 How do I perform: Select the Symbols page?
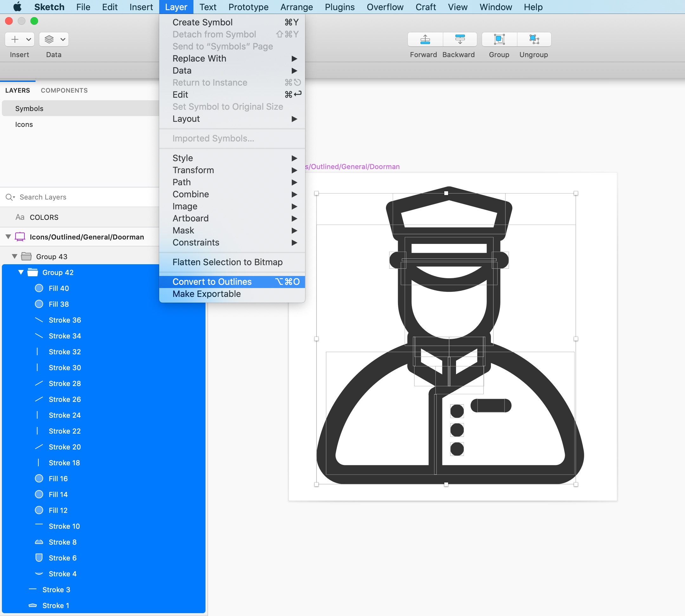[81, 108]
